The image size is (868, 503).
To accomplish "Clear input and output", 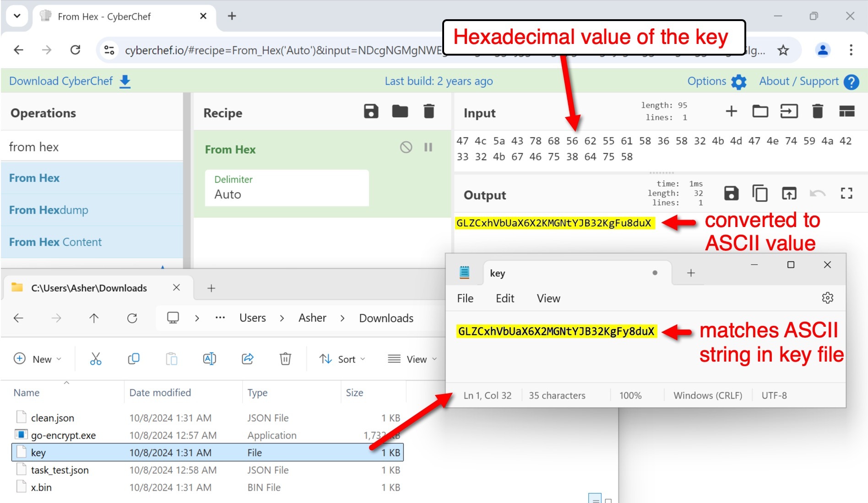I will (817, 111).
